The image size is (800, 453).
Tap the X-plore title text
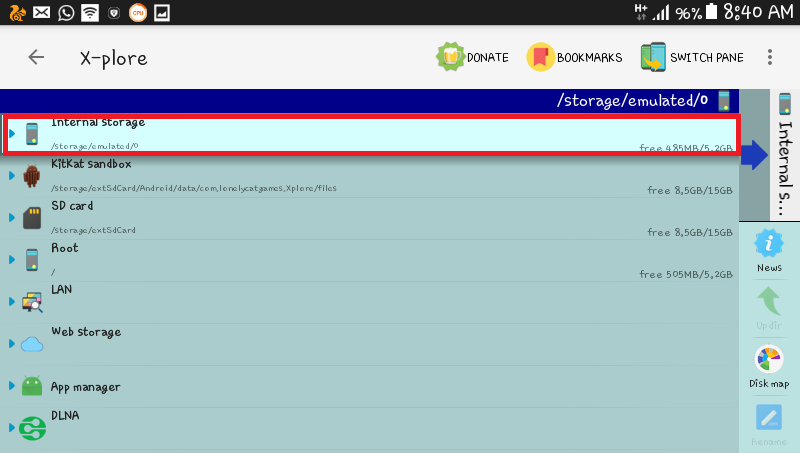pos(114,59)
